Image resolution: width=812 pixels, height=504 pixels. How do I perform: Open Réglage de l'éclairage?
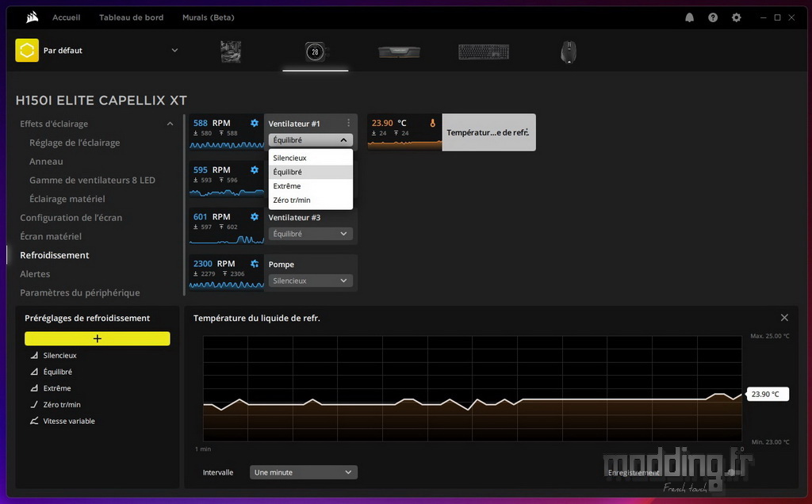click(75, 143)
